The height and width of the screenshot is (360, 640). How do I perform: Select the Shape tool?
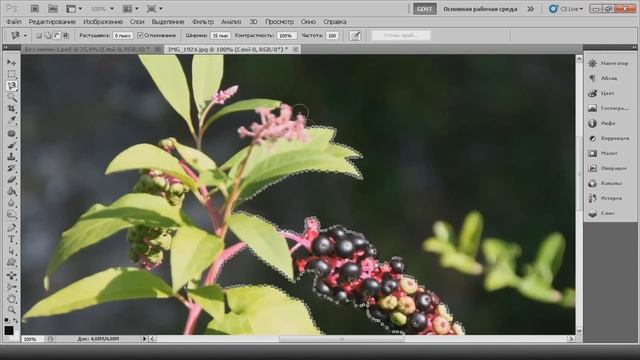11,262
